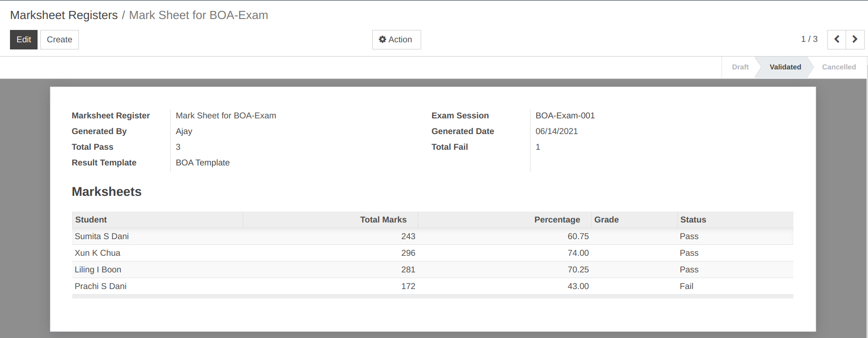Sort by the Student column header
Image resolution: width=868 pixels, height=338 pixels.
tap(157, 220)
